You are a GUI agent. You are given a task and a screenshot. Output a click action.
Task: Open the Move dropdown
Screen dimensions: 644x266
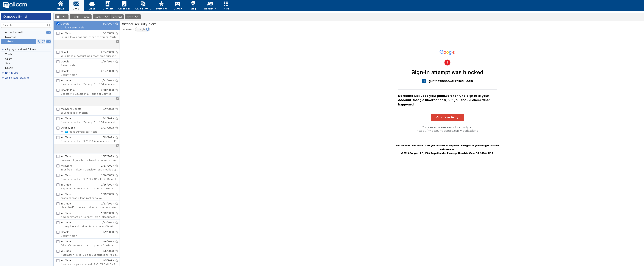coord(133,17)
